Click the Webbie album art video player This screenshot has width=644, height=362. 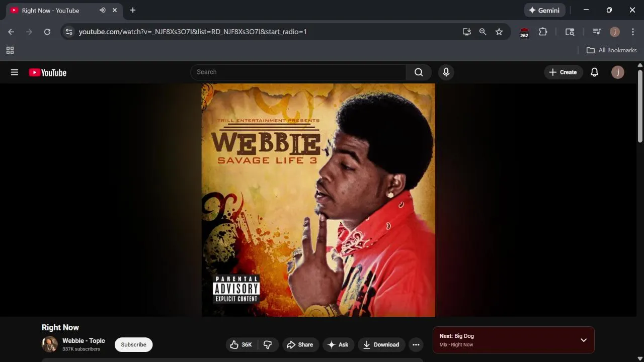click(x=318, y=200)
